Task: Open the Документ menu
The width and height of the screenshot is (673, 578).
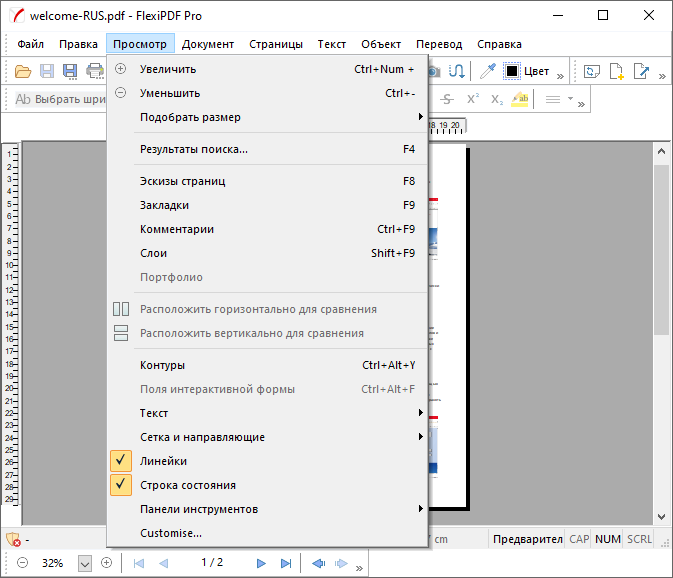Action: click(208, 44)
